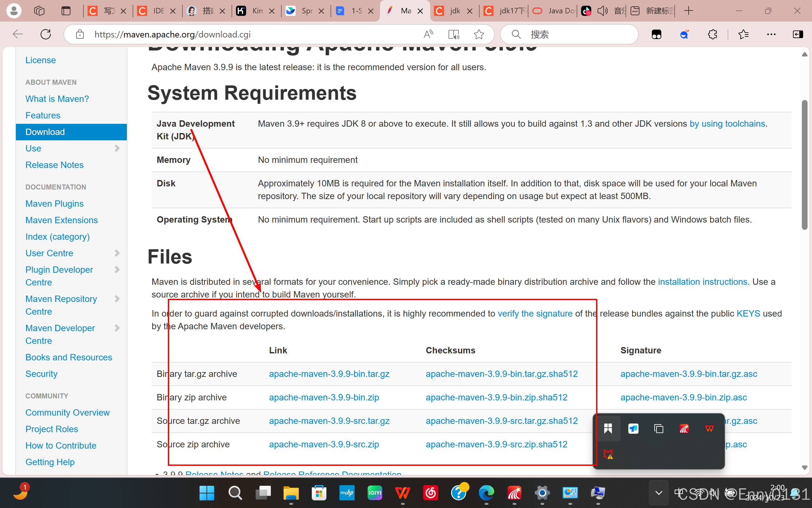Open apache-maven-3.9.9-bin.zip.sha512 checksum
Viewport: 812px width, 508px height.
(496, 397)
